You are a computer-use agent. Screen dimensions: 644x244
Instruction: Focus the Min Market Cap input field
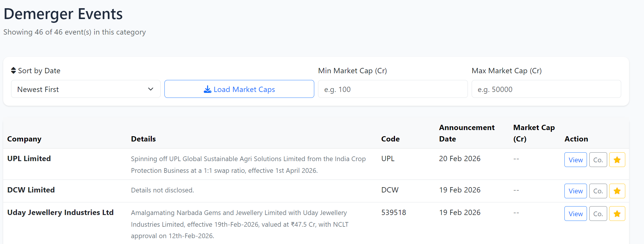pos(392,89)
